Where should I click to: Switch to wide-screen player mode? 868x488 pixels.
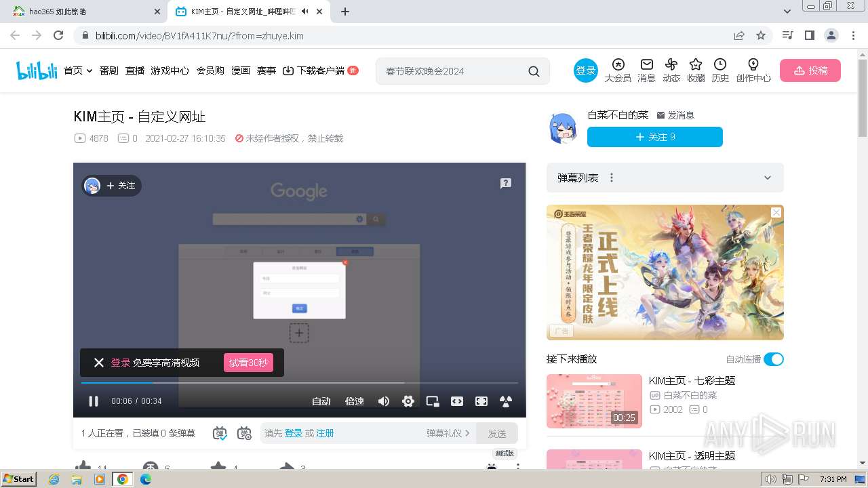pyautogui.click(x=457, y=401)
